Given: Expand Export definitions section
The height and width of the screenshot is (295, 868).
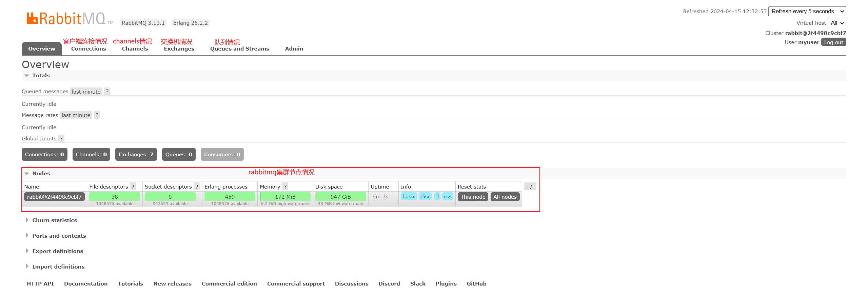Looking at the screenshot, I should [55, 251].
